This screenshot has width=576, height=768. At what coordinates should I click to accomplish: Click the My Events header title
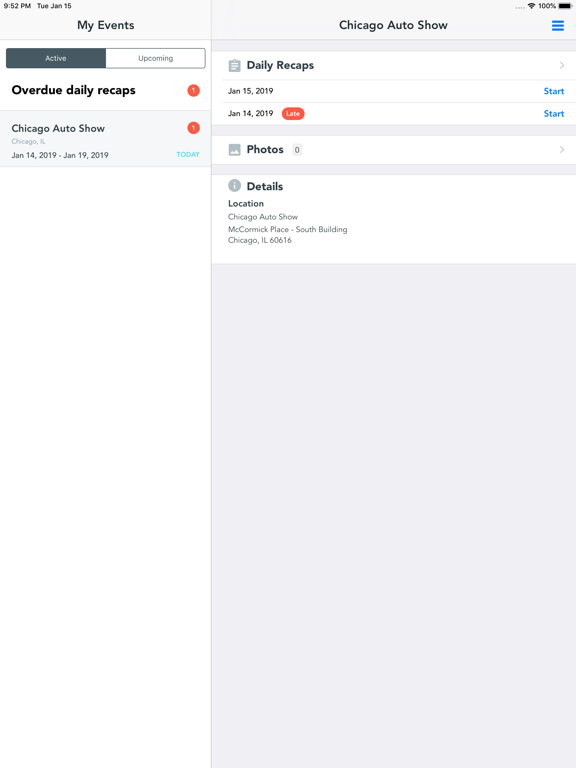coord(106,25)
